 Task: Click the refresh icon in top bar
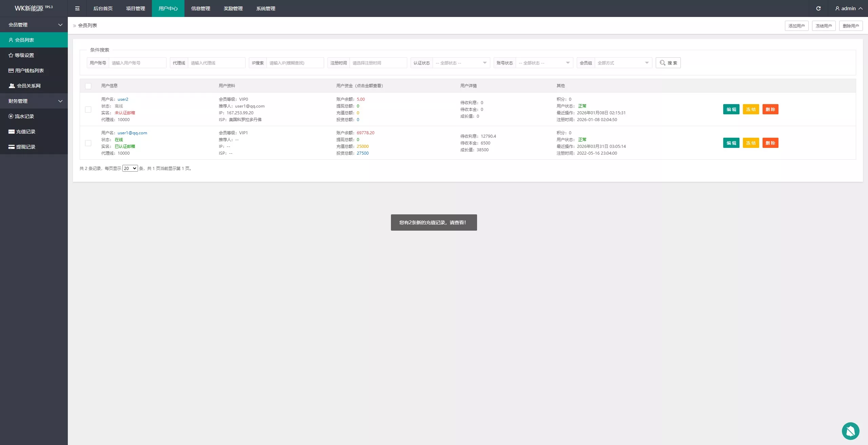point(818,8)
